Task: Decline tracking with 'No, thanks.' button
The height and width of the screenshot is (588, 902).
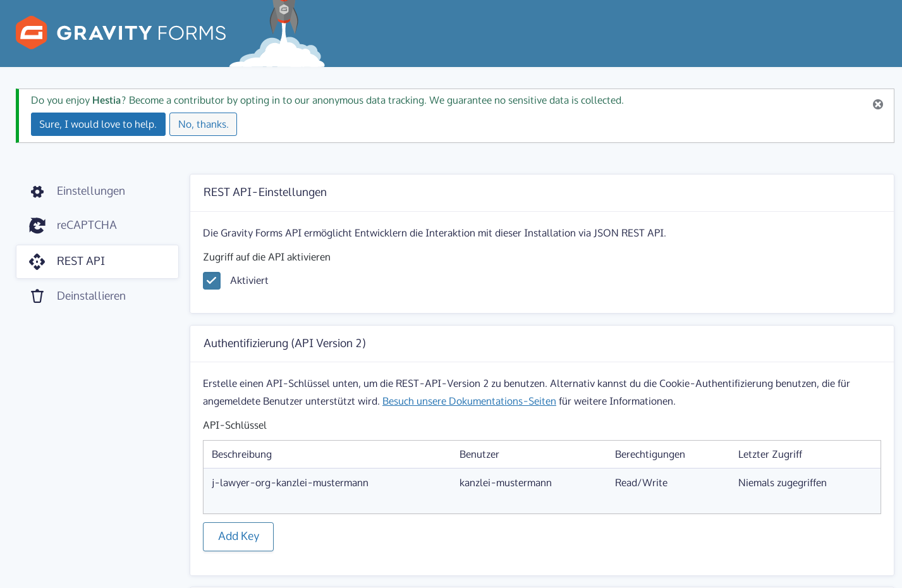Action: [203, 125]
